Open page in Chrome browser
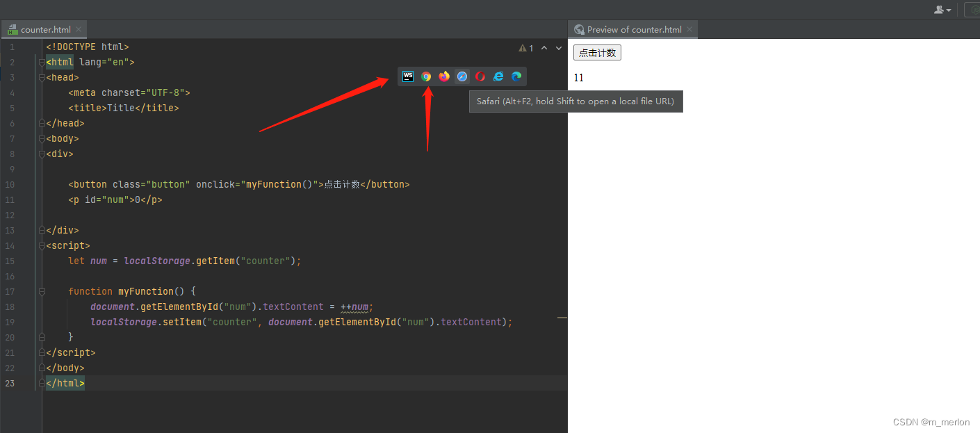The height and width of the screenshot is (433, 980). 426,76
